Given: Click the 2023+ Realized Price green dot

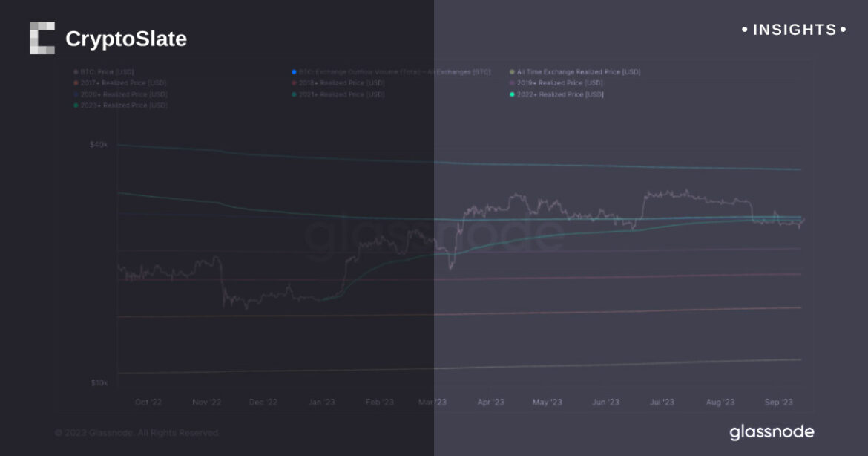Looking at the screenshot, I should 76,105.
